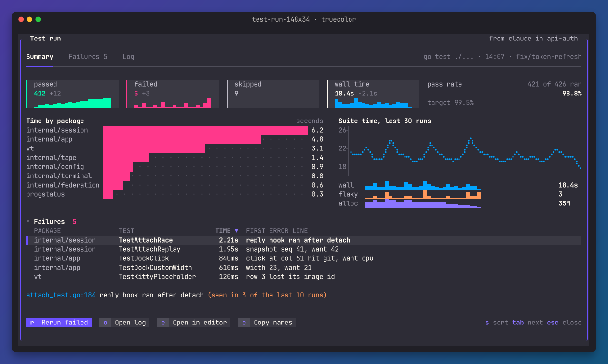Click the yellow minimize window button
This screenshot has height=364, width=608.
pos(29,19)
